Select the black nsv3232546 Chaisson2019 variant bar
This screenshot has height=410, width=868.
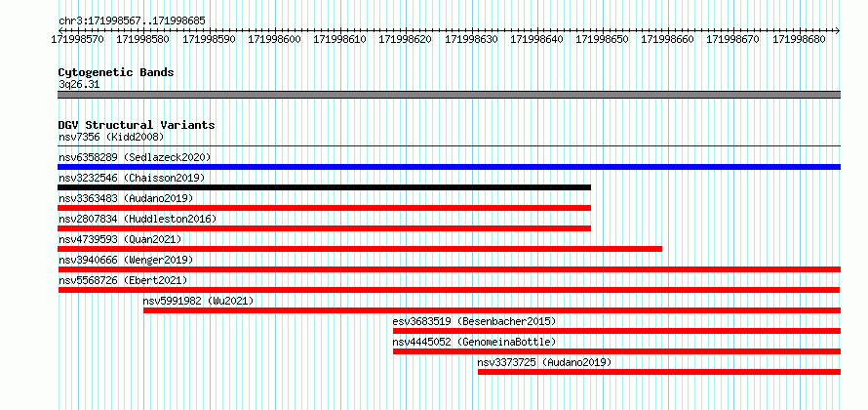point(325,187)
